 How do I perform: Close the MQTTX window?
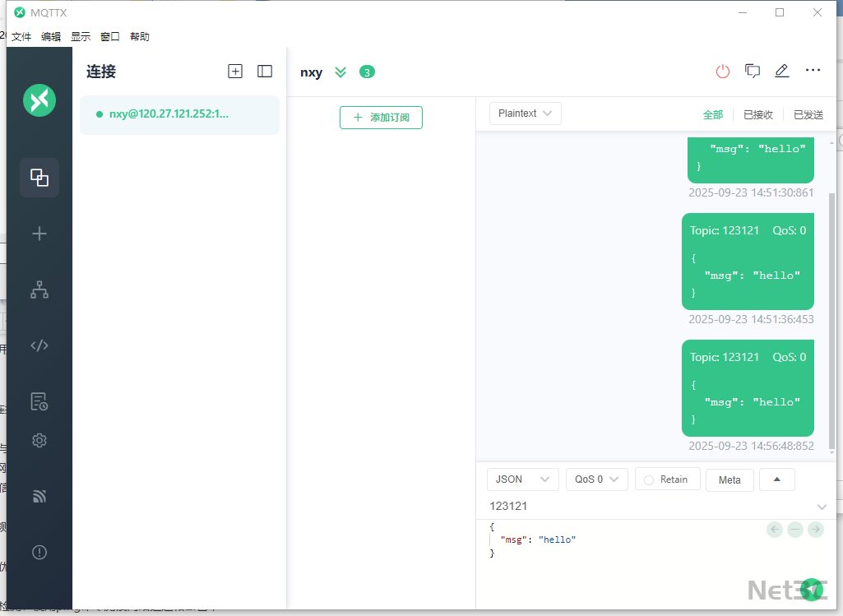[x=818, y=12]
